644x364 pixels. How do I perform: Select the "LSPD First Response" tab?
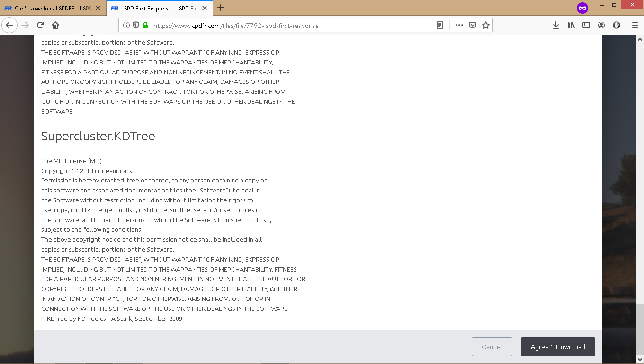coord(160,8)
